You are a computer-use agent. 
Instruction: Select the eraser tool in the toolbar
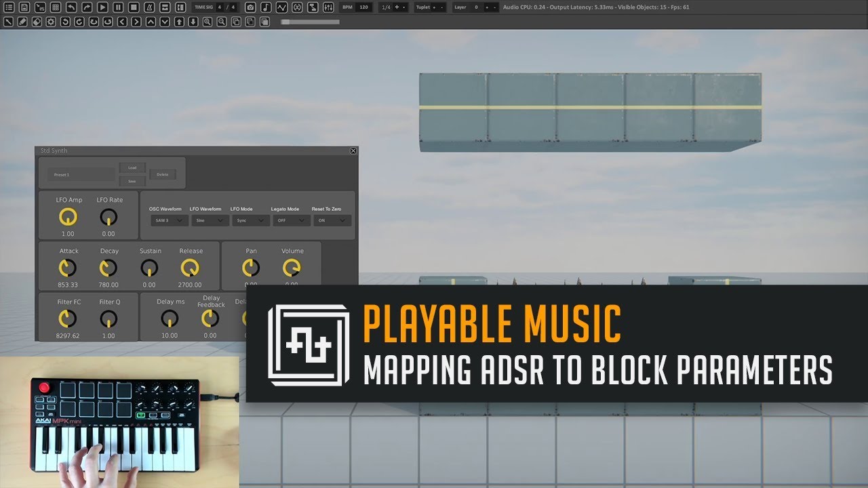[x=37, y=20]
